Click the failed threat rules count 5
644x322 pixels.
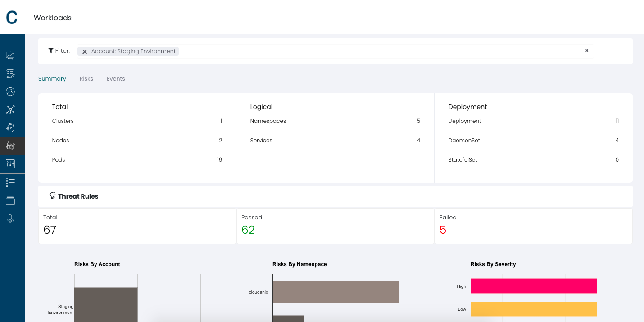tap(443, 230)
